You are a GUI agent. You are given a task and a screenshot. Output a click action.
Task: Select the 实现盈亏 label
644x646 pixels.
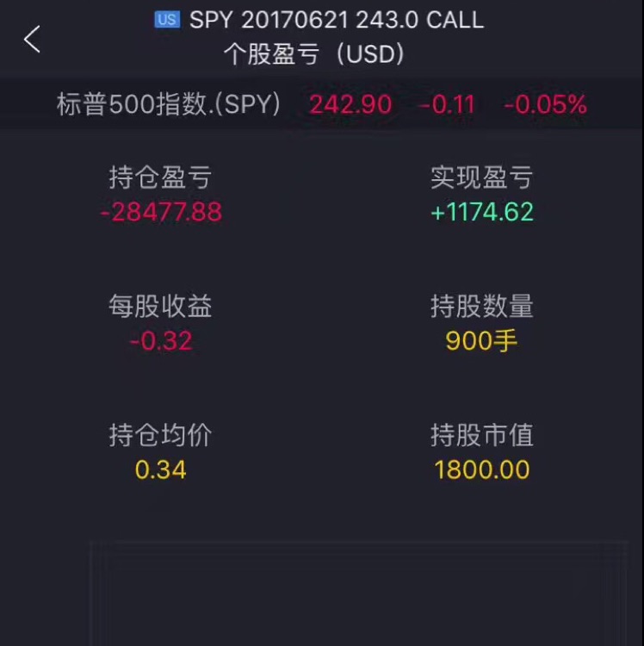(482, 177)
